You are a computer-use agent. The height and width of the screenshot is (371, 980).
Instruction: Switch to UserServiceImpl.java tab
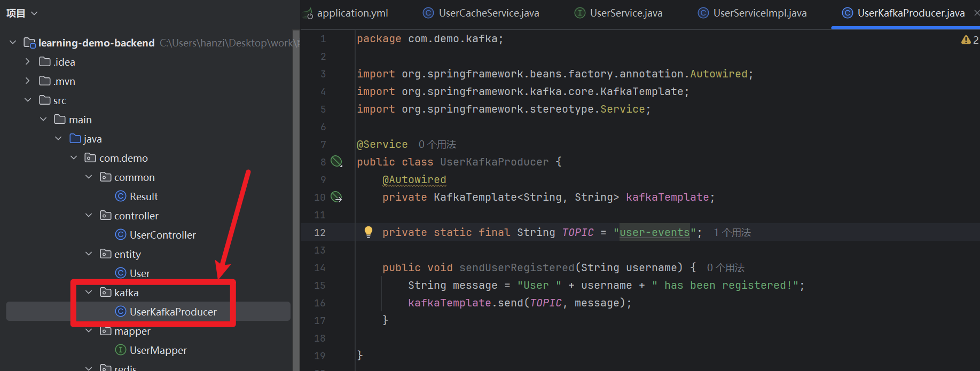tap(759, 13)
